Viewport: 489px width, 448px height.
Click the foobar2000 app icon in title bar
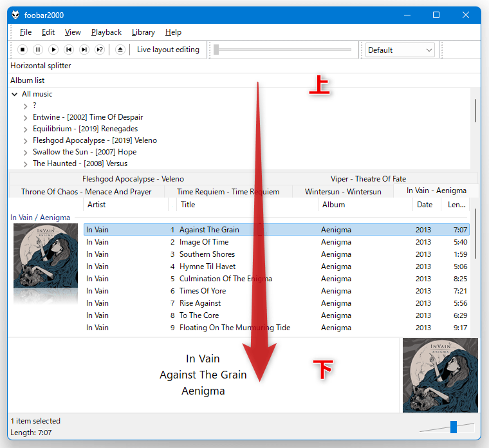click(15, 15)
